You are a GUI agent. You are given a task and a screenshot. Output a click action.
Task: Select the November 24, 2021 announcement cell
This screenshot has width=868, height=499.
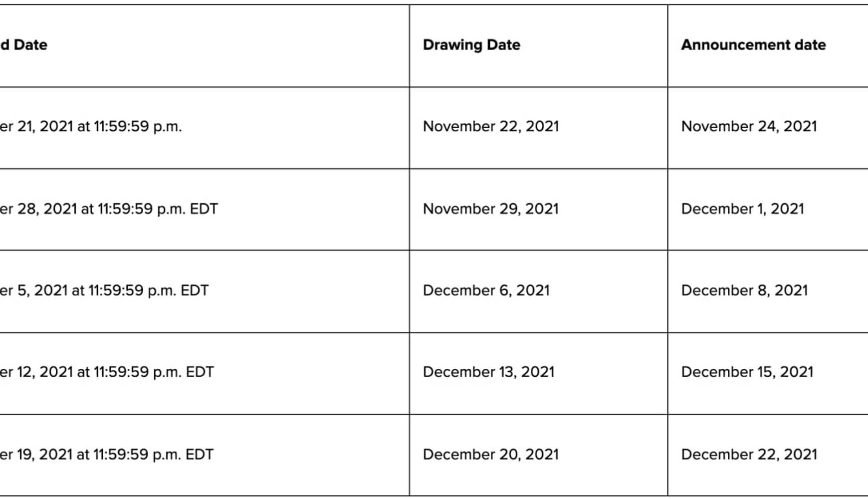tap(749, 127)
